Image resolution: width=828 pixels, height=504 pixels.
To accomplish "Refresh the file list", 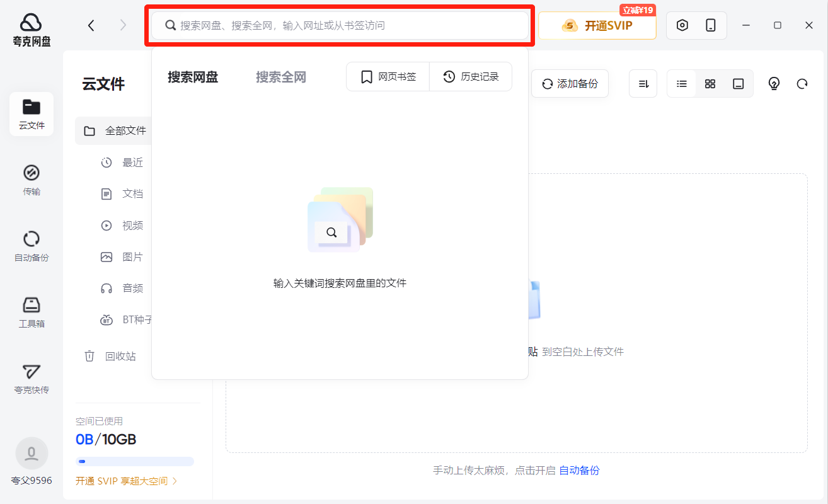I will (802, 84).
